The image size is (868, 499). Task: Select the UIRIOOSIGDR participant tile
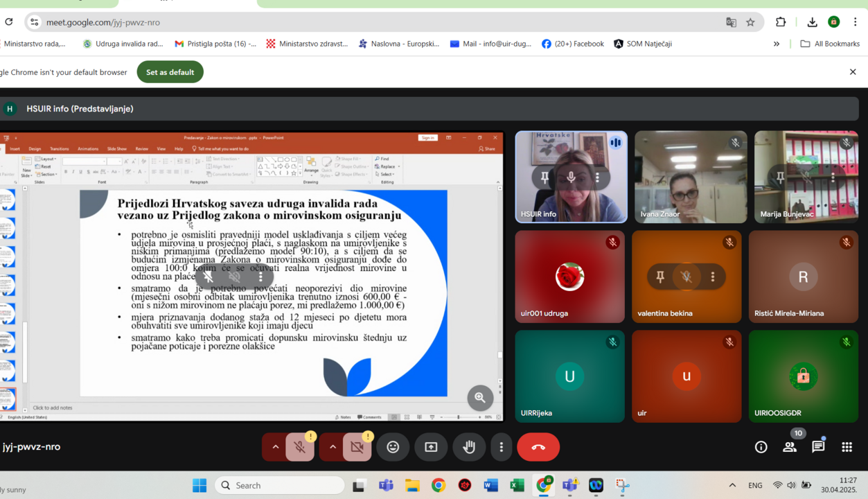[x=804, y=376]
